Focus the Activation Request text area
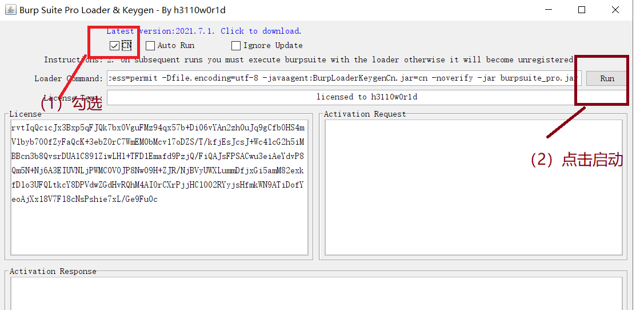The height and width of the screenshot is (310, 644). [474, 187]
